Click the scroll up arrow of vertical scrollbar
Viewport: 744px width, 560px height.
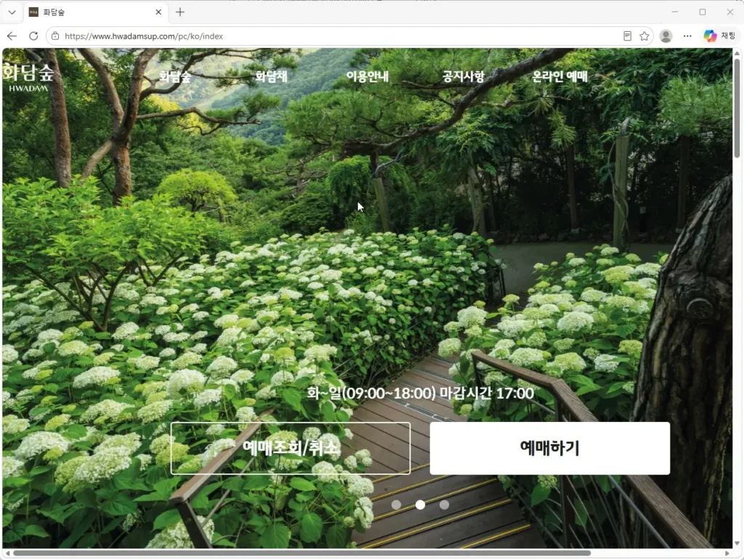[x=737, y=52]
